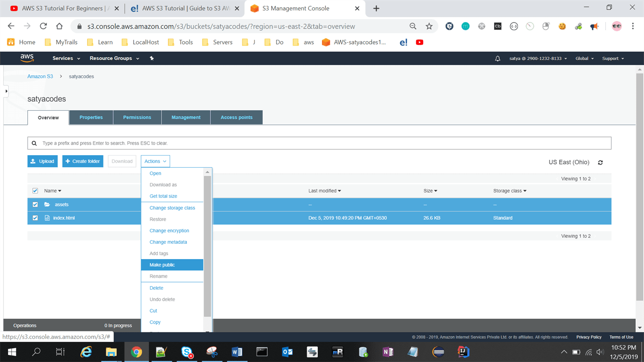The height and width of the screenshot is (362, 644).
Task: Refresh the bucket listing with reload icon
Action: 600,163
